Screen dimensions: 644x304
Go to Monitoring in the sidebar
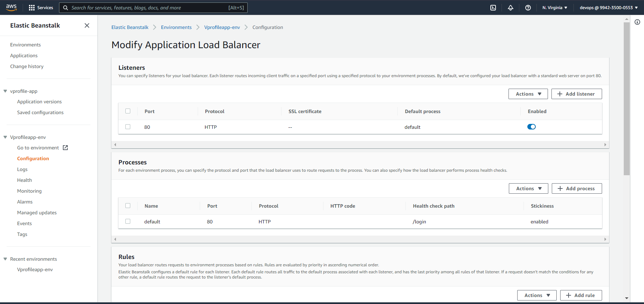[29, 191]
